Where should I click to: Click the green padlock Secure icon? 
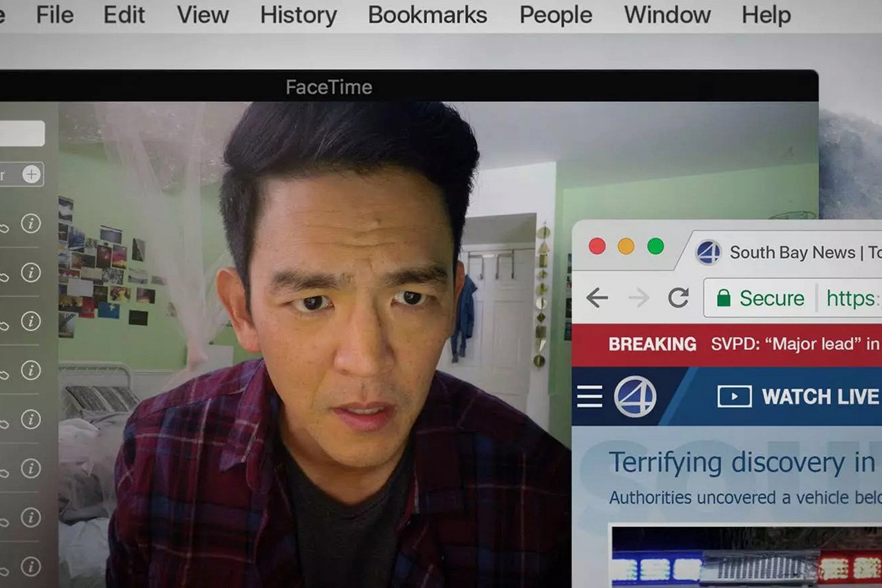pyautogui.click(x=724, y=298)
